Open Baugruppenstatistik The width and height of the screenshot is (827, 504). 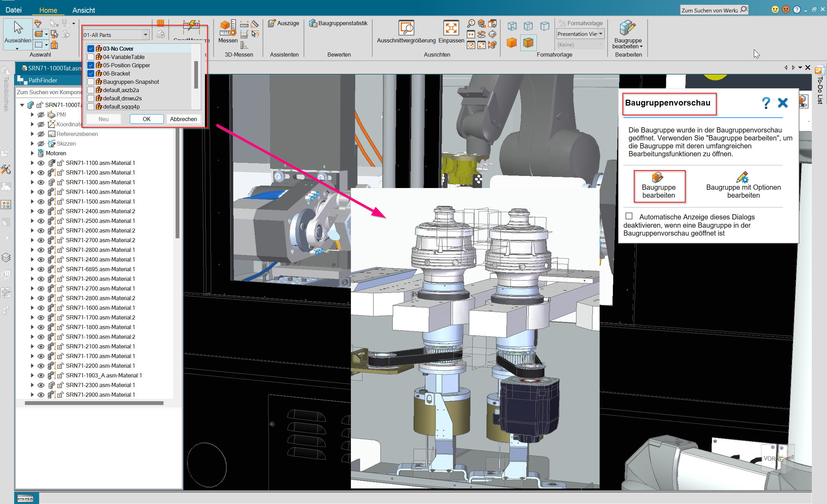[338, 23]
